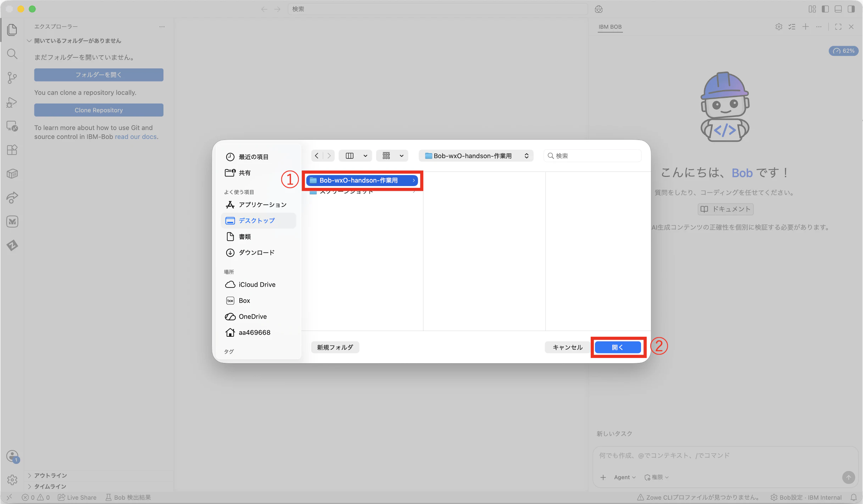Select Bob-wxO-handson-作業用 folder in the list
Screen dimensions: 863x504
tap(362, 180)
